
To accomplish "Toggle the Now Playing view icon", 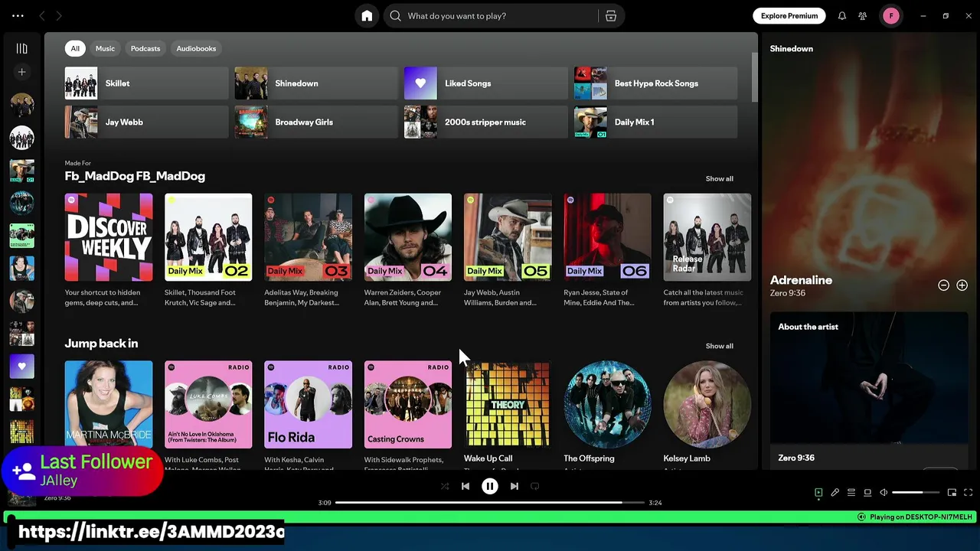I will (x=818, y=493).
